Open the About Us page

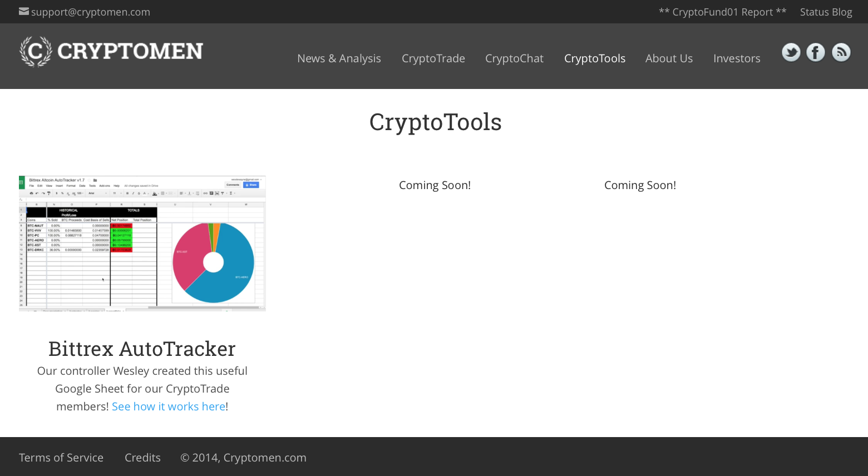pyautogui.click(x=669, y=58)
